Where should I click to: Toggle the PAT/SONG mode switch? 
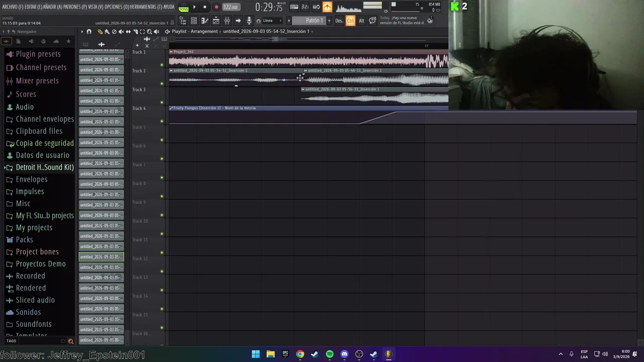pos(183,7)
